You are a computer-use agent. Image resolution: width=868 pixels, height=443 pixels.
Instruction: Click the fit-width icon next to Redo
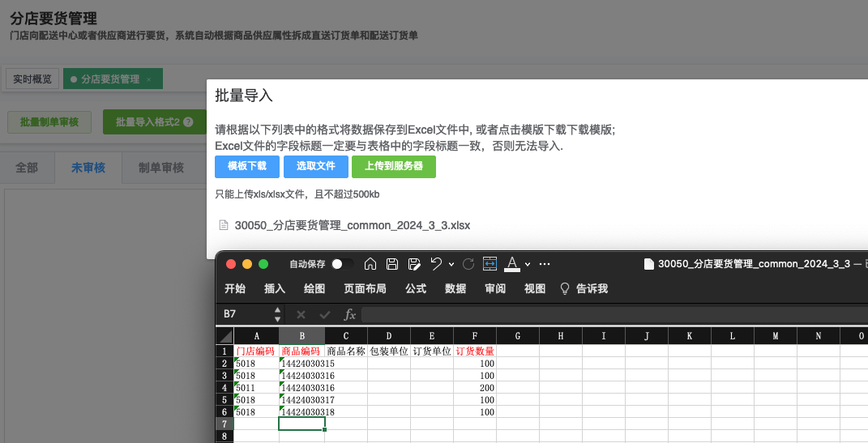[x=490, y=264]
